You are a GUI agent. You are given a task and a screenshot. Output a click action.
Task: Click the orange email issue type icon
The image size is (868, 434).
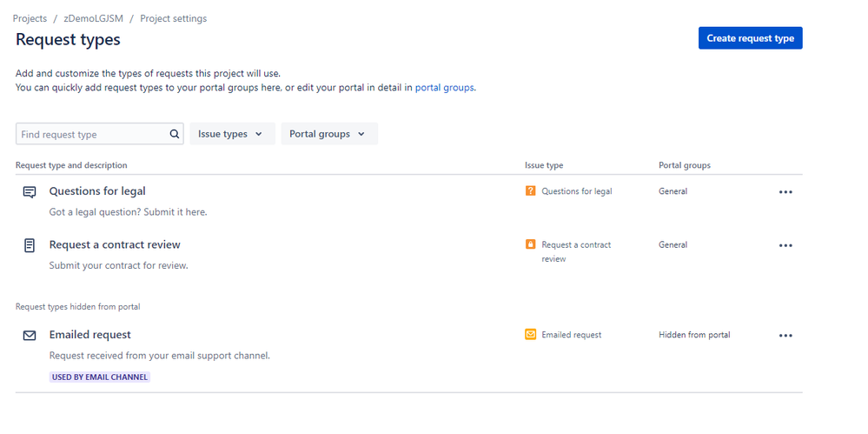(531, 334)
